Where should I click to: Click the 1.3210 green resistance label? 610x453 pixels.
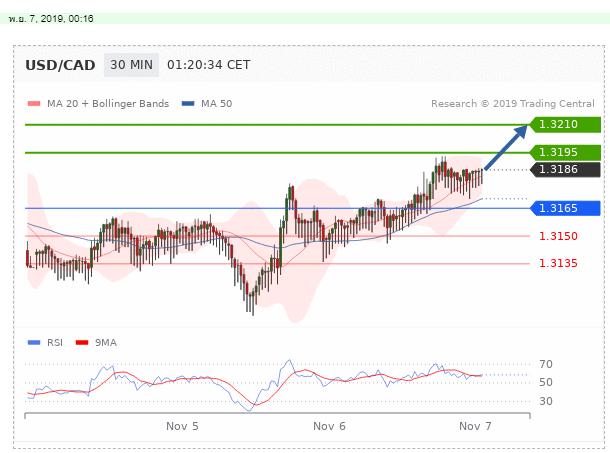565,125
